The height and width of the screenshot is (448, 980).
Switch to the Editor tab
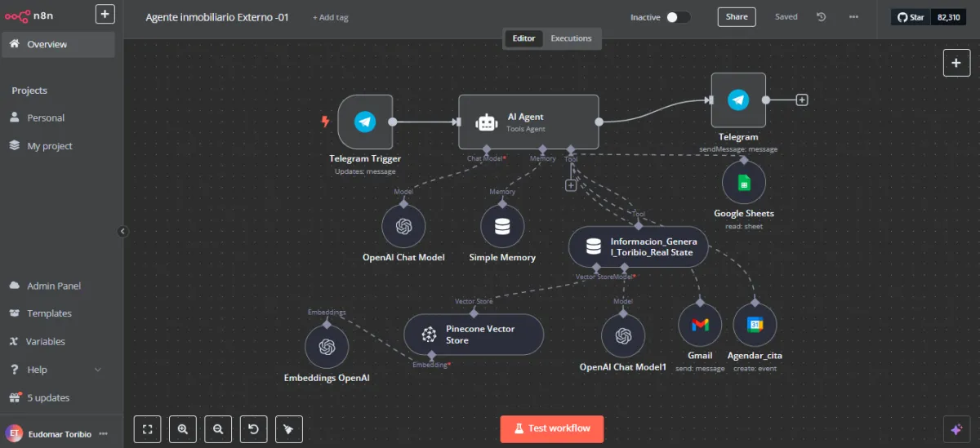523,38
